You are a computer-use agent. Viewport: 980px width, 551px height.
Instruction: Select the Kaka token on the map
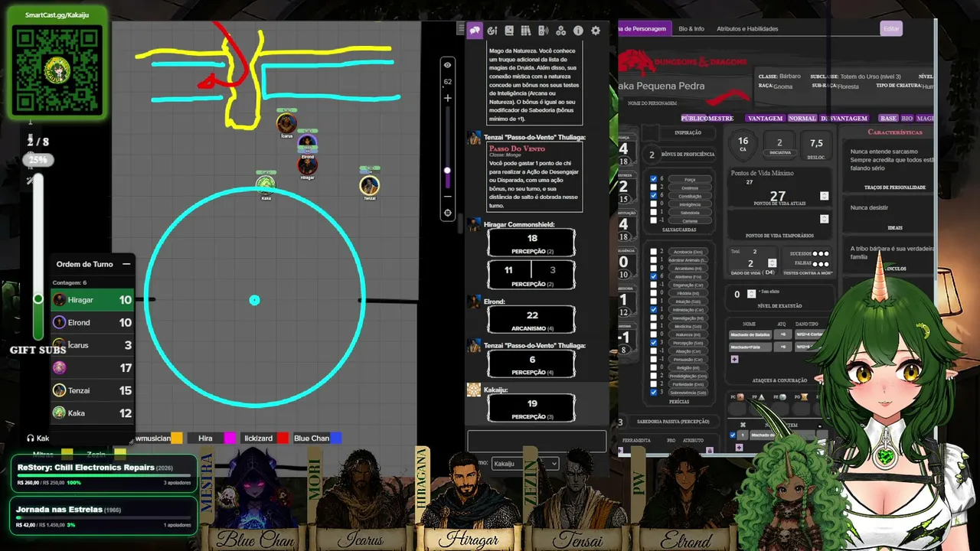[x=266, y=184]
